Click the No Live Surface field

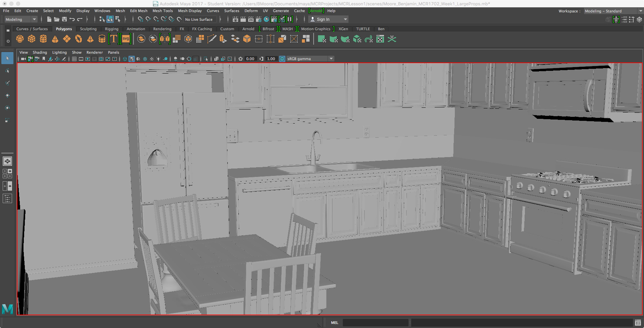(199, 19)
